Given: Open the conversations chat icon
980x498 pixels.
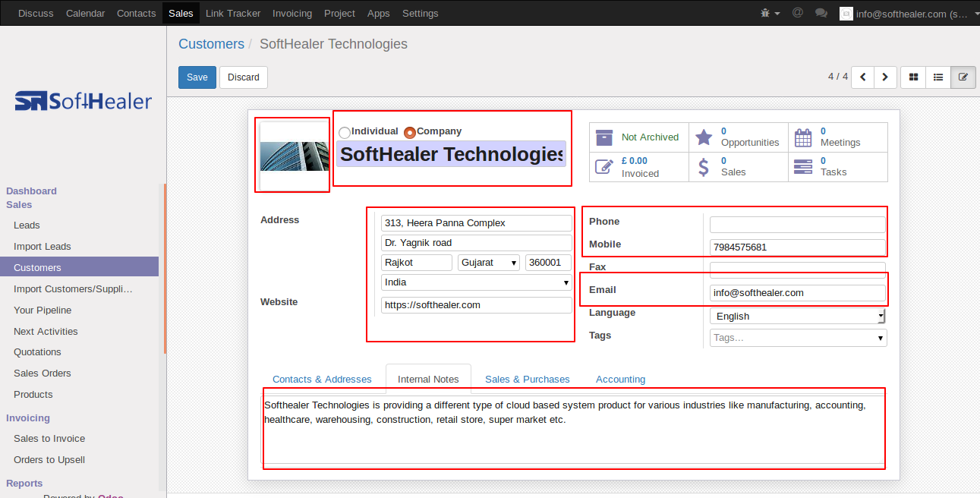Looking at the screenshot, I should [x=821, y=14].
